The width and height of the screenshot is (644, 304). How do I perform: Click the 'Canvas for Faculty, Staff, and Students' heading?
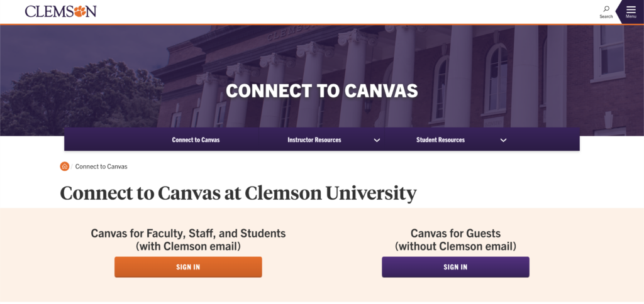tap(188, 234)
